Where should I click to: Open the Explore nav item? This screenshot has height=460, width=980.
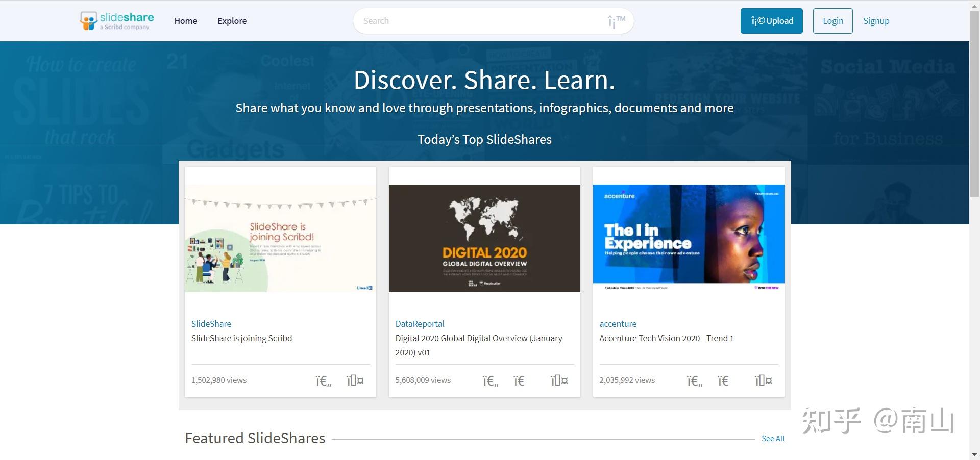[232, 21]
